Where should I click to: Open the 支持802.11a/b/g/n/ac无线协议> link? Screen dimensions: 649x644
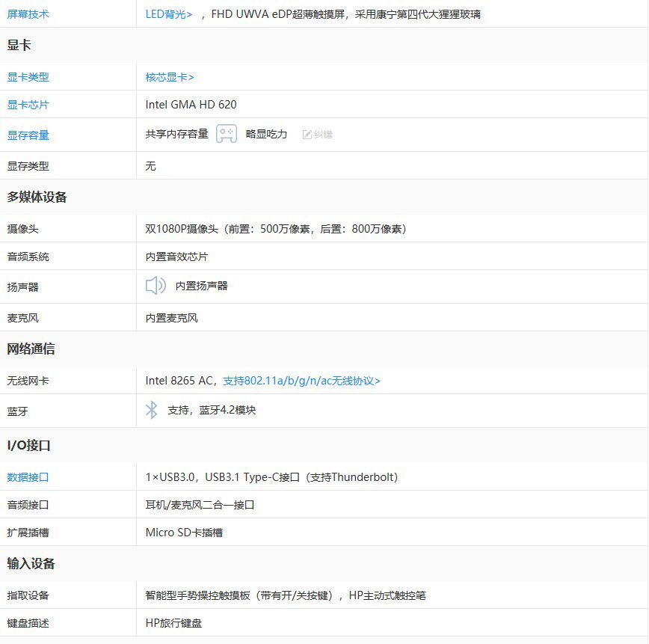pyautogui.click(x=302, y=381)
